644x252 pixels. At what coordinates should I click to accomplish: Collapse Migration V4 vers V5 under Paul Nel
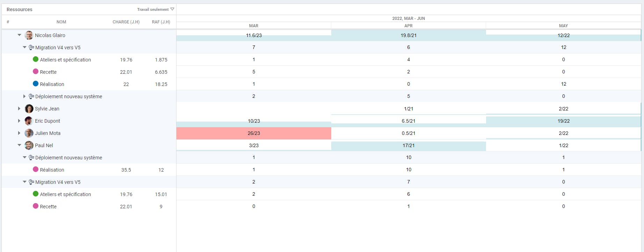24,182
